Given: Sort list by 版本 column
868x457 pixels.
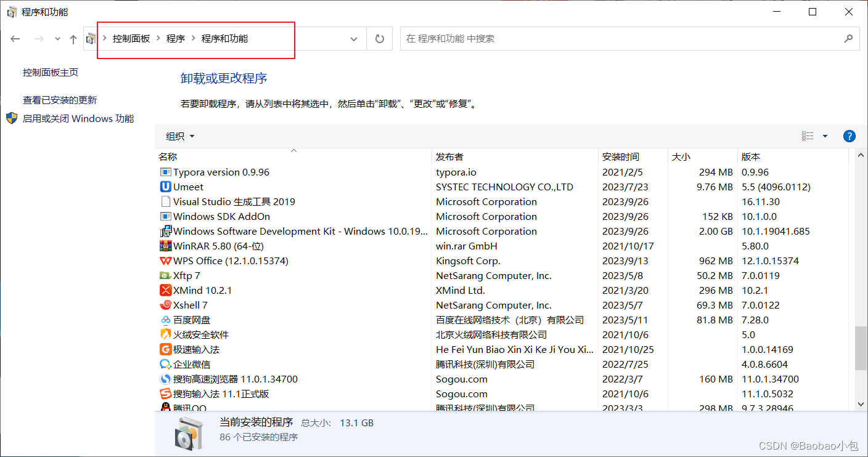Looking at the screenshot, I should click(x=793, y=156).
